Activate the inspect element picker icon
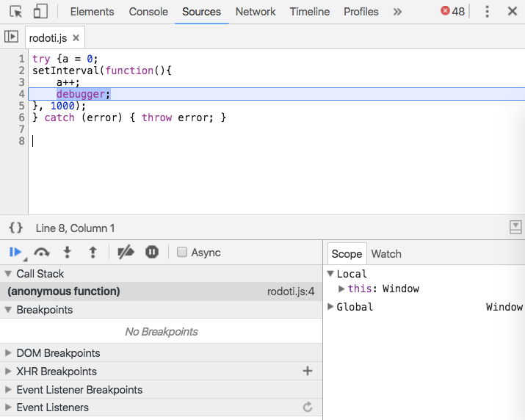The height and width of the screenshot is (420, 525). click(15, 12)
